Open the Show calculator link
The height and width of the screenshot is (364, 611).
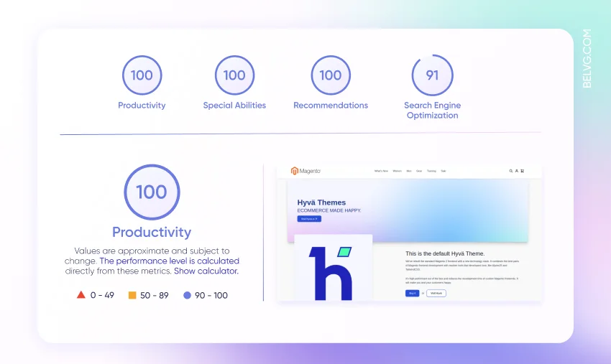[206, 271]
